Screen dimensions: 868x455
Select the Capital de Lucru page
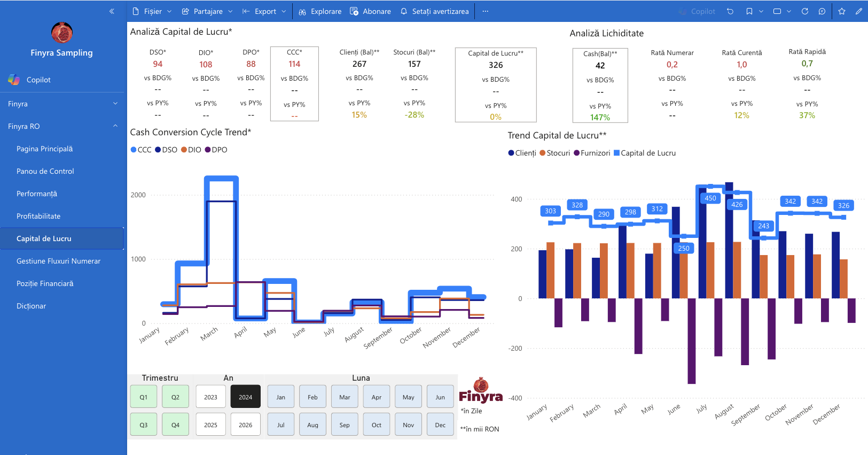pos(62,238)
